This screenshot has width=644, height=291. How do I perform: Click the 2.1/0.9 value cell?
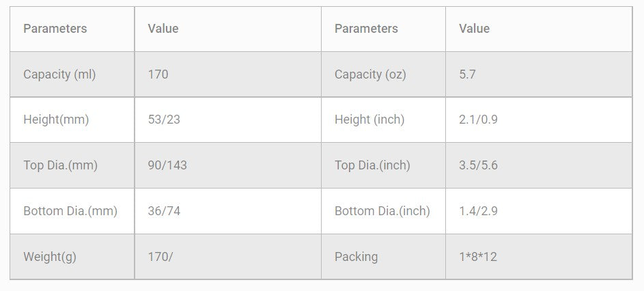pos(479,120)
